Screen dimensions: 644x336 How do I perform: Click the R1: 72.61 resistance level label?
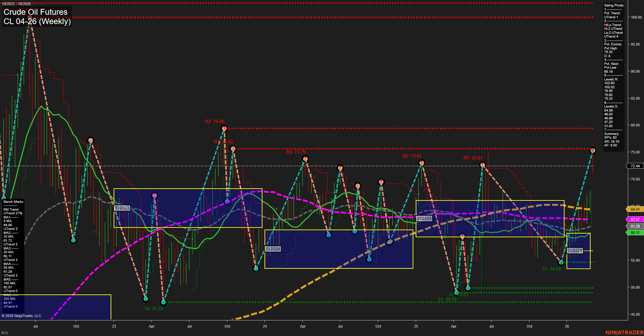(473, 158)
